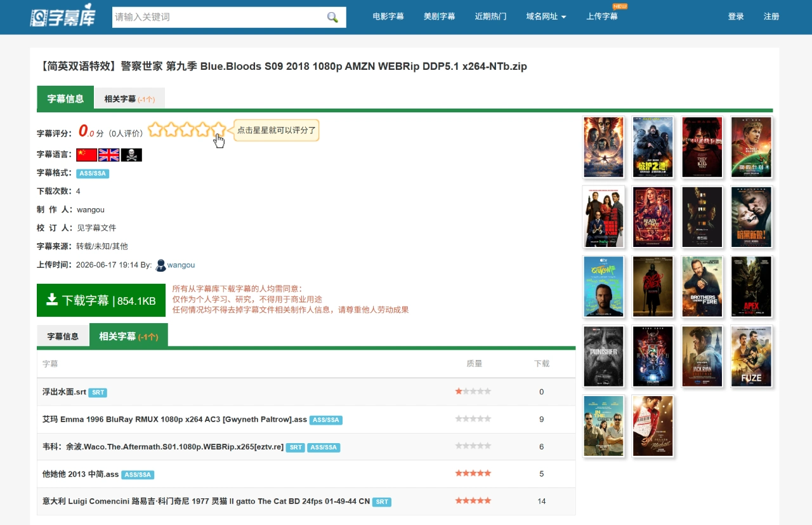Switch to the top 相关字幕 tab
Image resolution: width=812 pixels, height=525 pixels.
click(129, 98)
